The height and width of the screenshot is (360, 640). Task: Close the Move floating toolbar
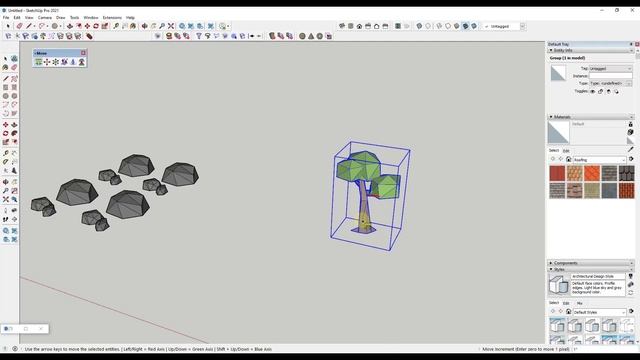click(x=83, y=53)
